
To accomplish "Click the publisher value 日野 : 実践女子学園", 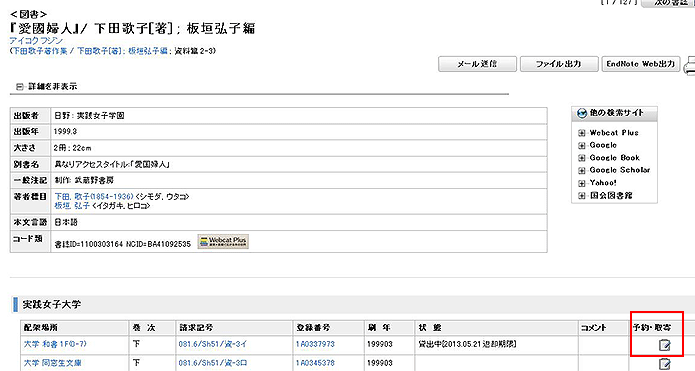I will pyautogui.click(x=89, y=116).
